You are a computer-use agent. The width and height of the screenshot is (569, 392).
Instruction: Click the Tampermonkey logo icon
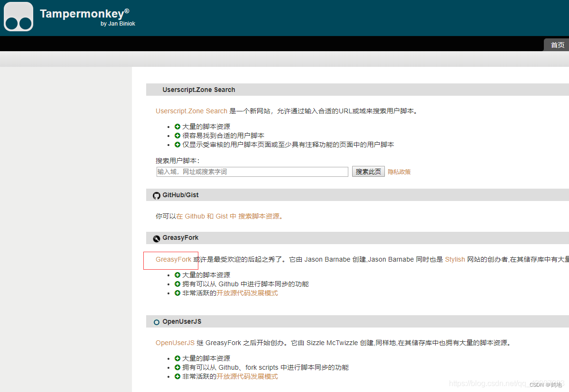click(19, 17)
